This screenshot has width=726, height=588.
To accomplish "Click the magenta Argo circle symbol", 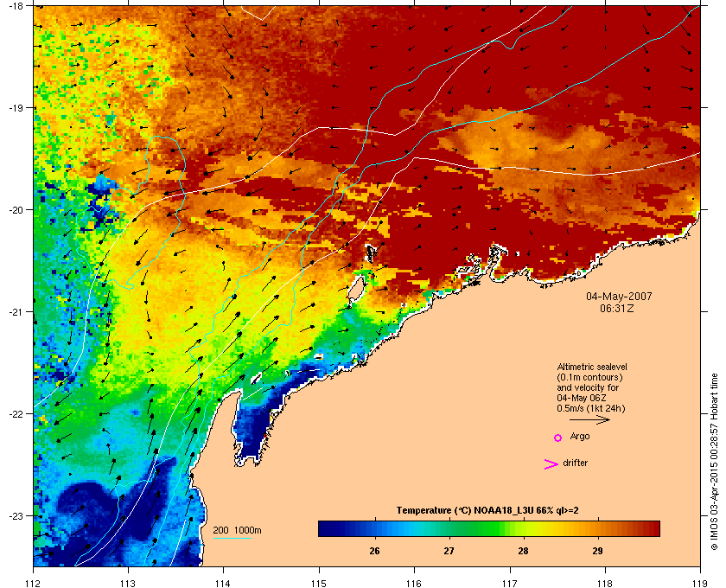I will click(x=558, y=438).
